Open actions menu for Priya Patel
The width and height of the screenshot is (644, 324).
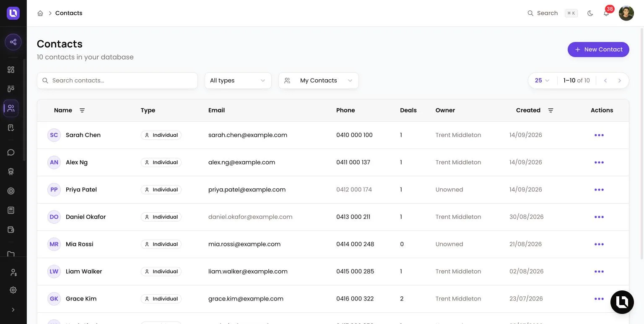[599, 190]
